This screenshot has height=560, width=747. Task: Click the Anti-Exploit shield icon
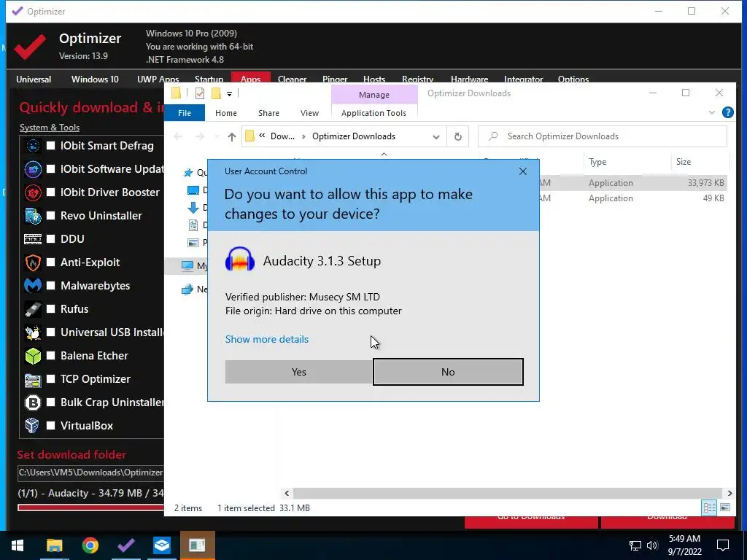[x=33, y=262]
